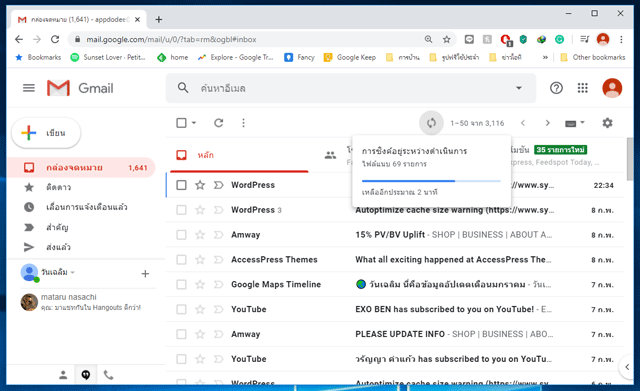Mark Google Maps Timeline email as important
The height and width of the screenshot is (391, 640).
[218, 284]
